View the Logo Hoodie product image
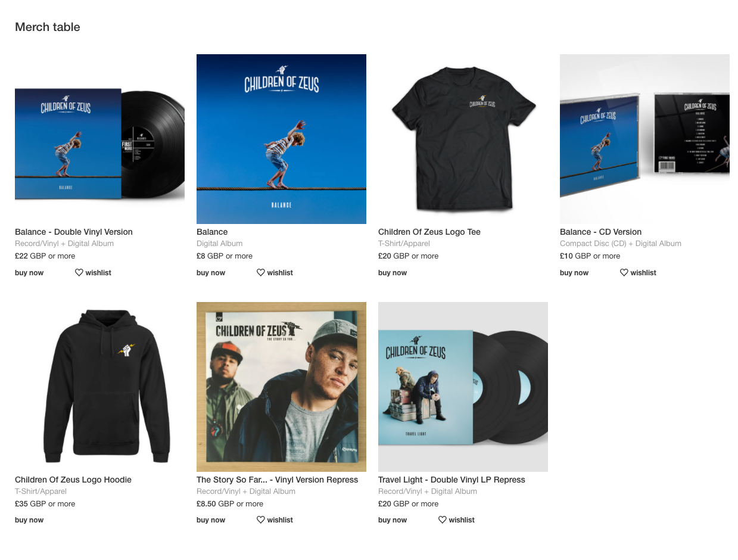 coord(99,387)
